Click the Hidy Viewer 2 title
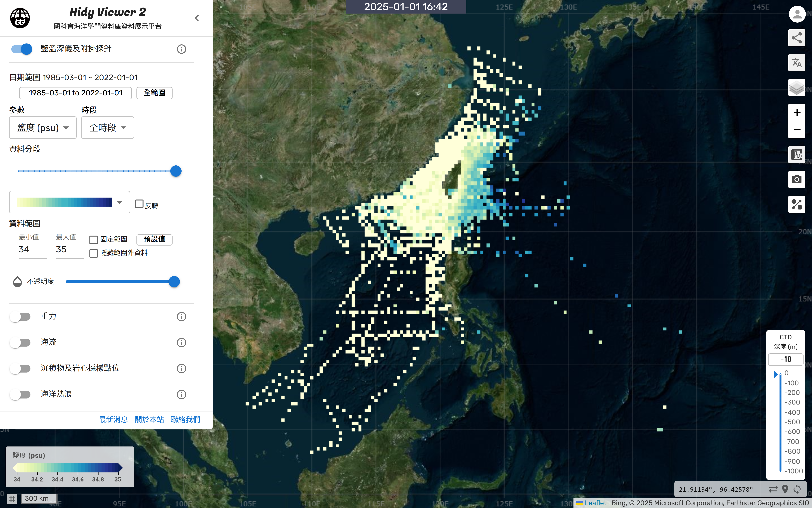This screenshot has width=812, height=508. click(108, 12)
